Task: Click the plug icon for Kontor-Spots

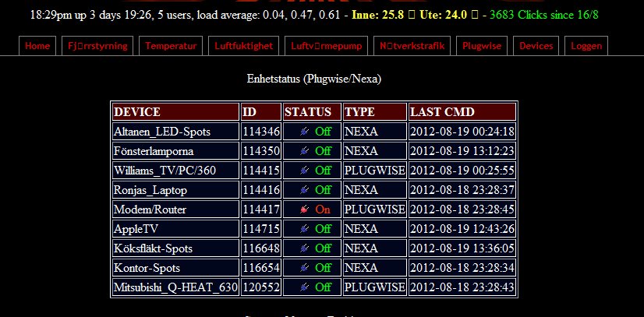Action: coord(304,268)
